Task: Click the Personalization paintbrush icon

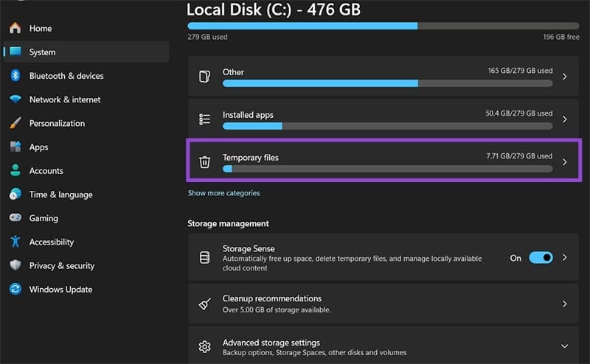Action: (x=15, y=123)
